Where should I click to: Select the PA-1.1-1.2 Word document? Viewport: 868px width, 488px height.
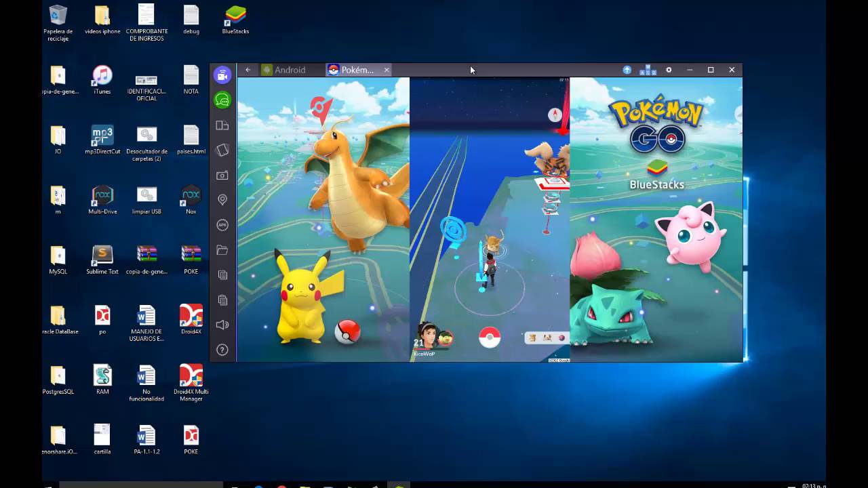(146, 439)
